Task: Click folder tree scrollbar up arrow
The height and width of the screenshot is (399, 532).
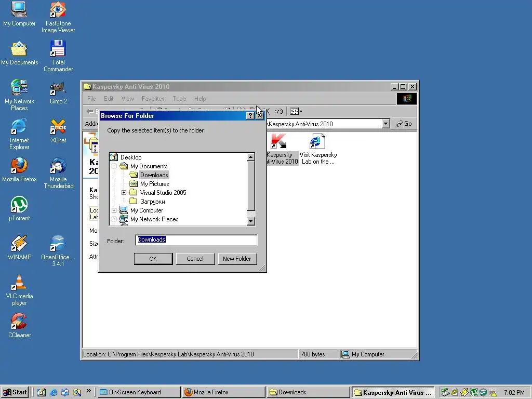Action: 251,157
